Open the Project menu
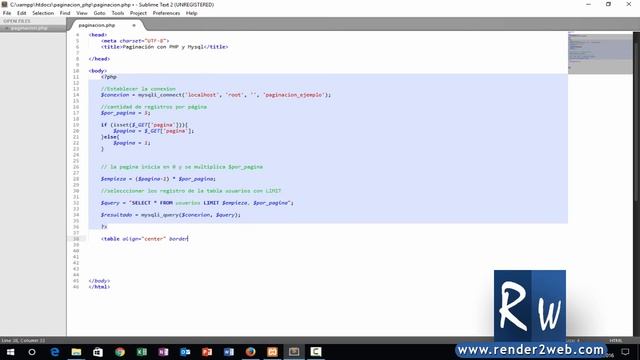The height and width of the screenshot is (360, 640). pyautogui.click(x=138, y=13)
